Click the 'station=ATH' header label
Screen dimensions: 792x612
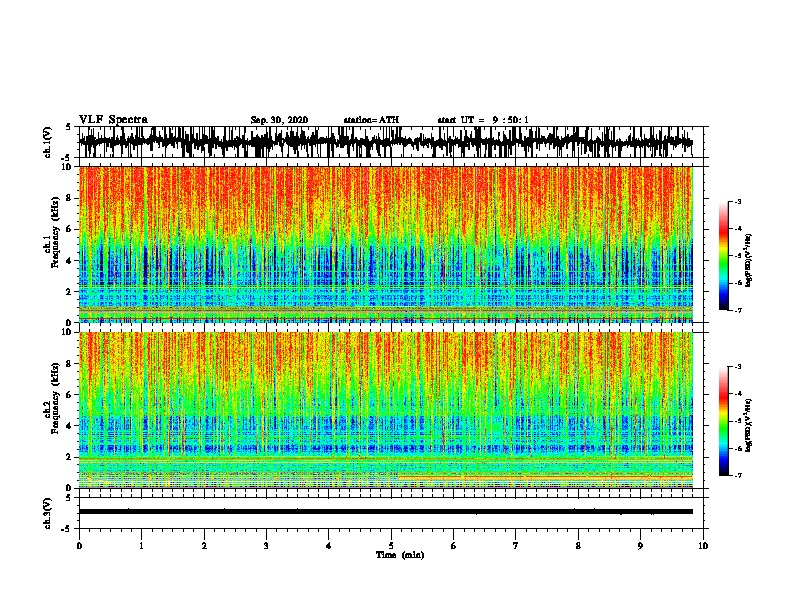tap(371, 120)
